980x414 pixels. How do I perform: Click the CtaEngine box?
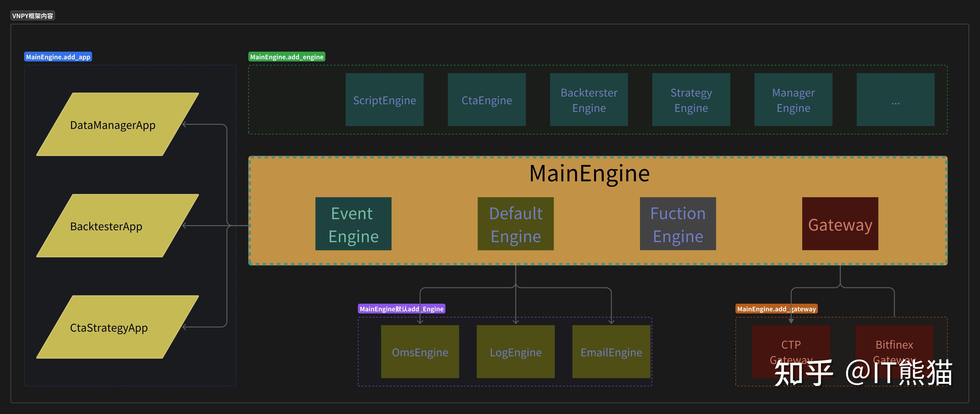point(486,100)
